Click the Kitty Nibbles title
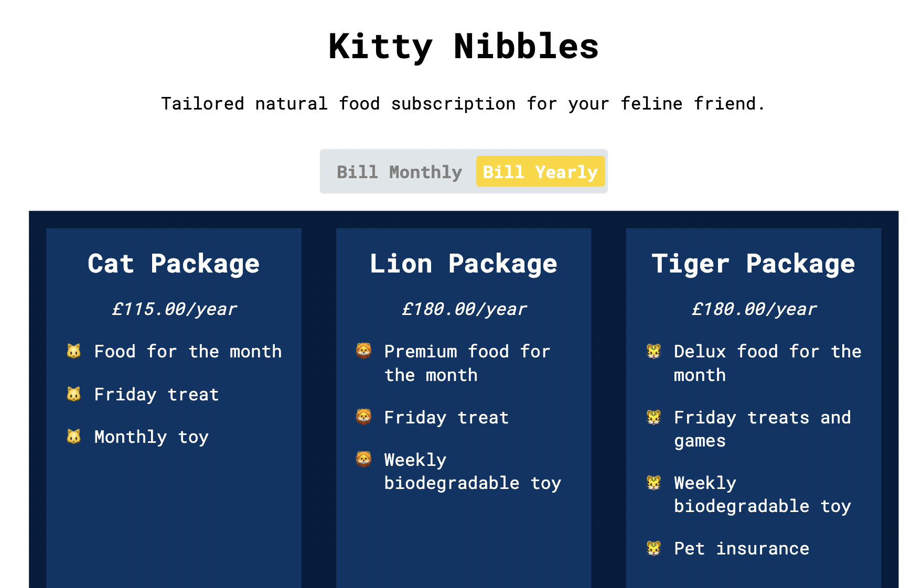The width and height of the screenshot is (922, 588). [x=464, y=46]
